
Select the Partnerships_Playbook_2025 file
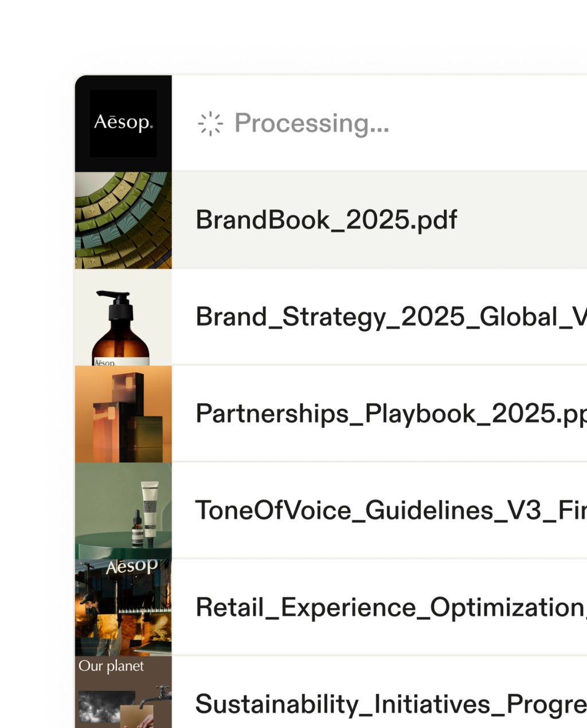point(390,414)
